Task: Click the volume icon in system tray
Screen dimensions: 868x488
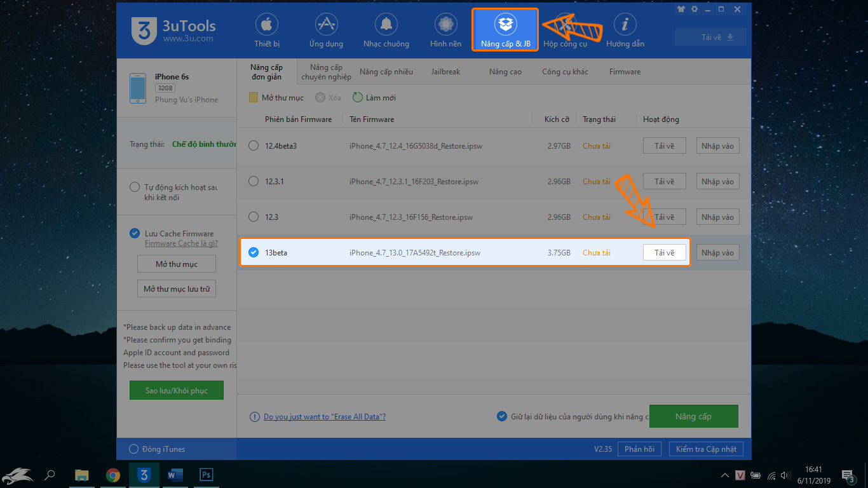Action: (787, 475)
